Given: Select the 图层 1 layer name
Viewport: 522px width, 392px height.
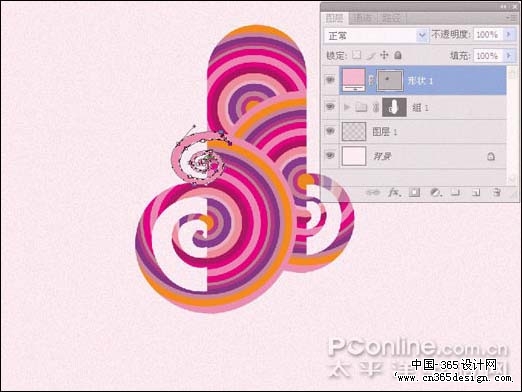Looking at the screenshot, I should (385, 132).
